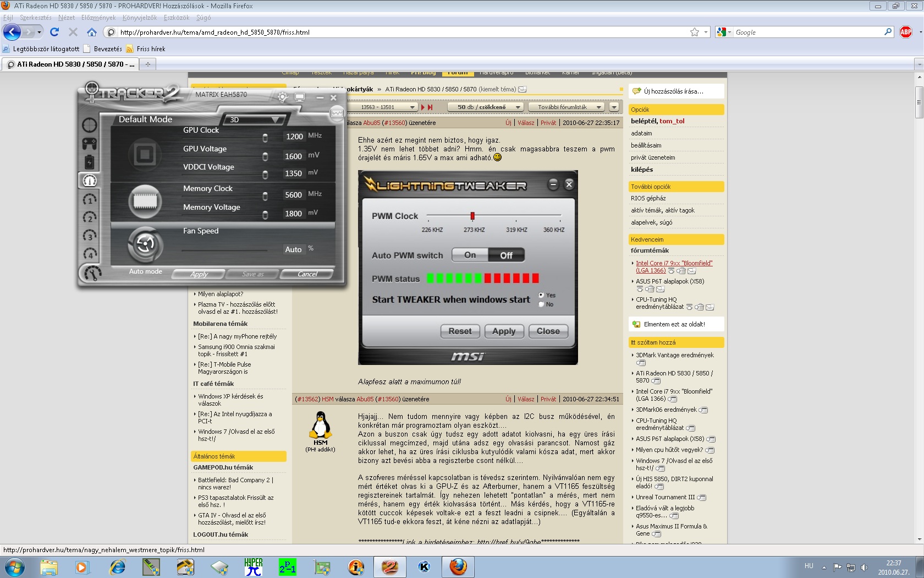This screenshot has height=578, width=924.
Task: Select user profile 4 gauge icon
Action: pyautogui.click(x=90, y=253)
